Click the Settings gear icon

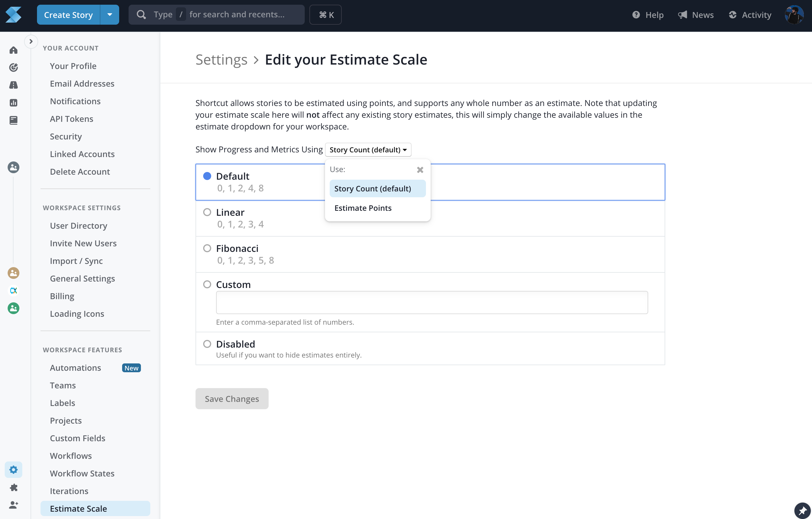point(14,469)
